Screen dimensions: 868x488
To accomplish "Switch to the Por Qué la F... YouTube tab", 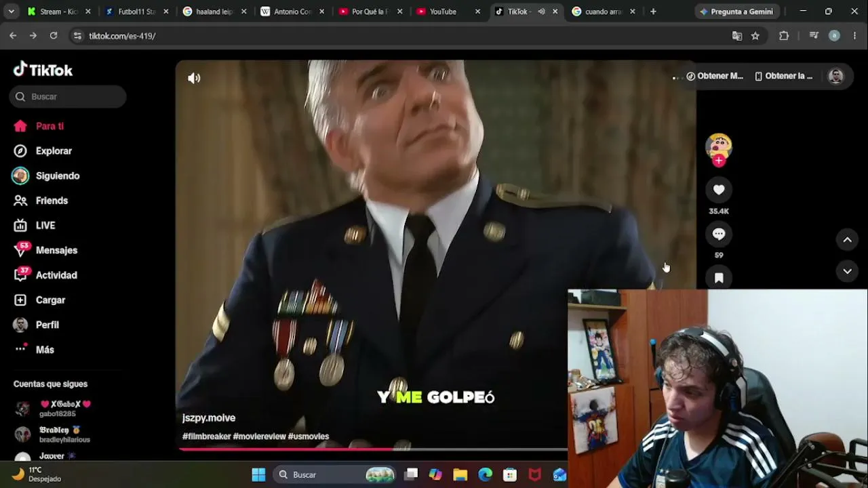I will point(371,12).
